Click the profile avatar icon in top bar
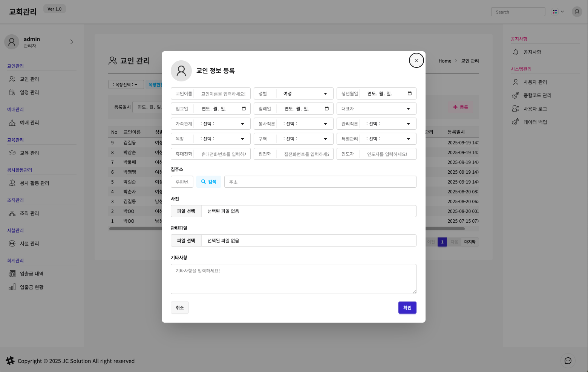This screenshot has height=372, width=588. point(577,12)
